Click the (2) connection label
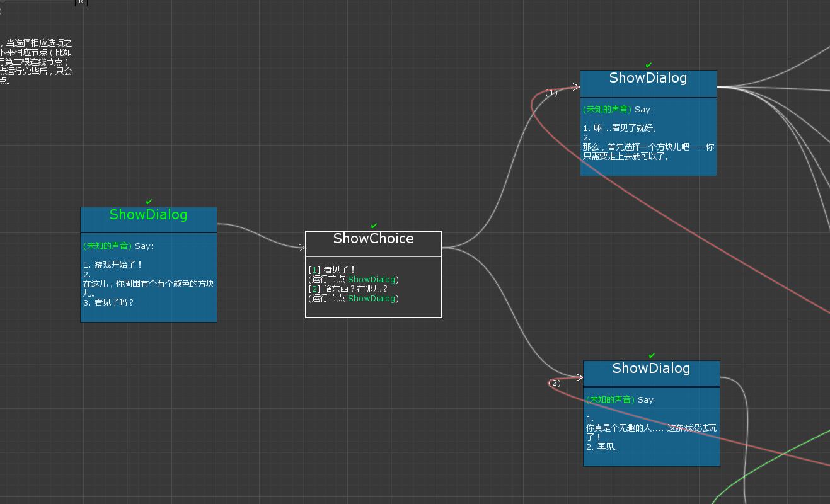 point(555,383)
